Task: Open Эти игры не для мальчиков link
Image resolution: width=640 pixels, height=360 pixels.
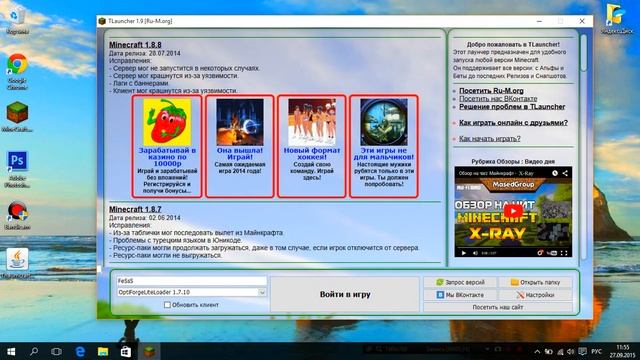Action: pos(384,153)
